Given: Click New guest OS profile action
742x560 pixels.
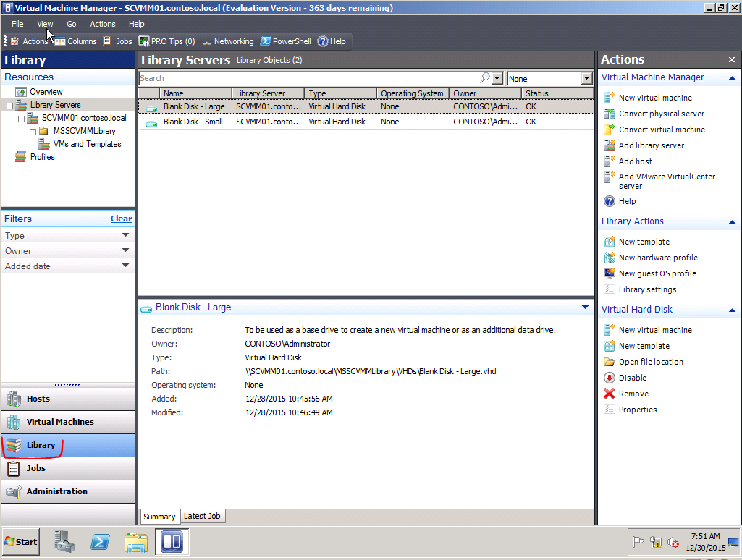Looking at the screenshot, I should tap(650, 273).
